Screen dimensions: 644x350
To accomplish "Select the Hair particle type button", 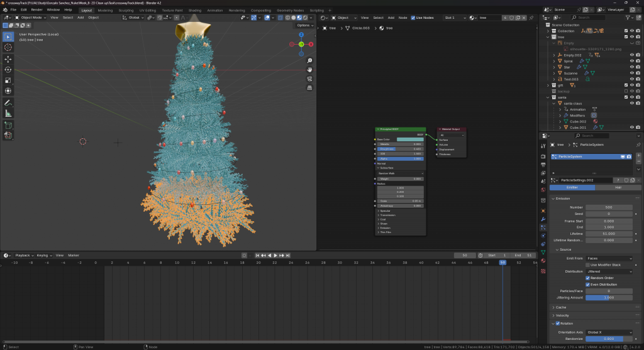I will tap(618, 187).
